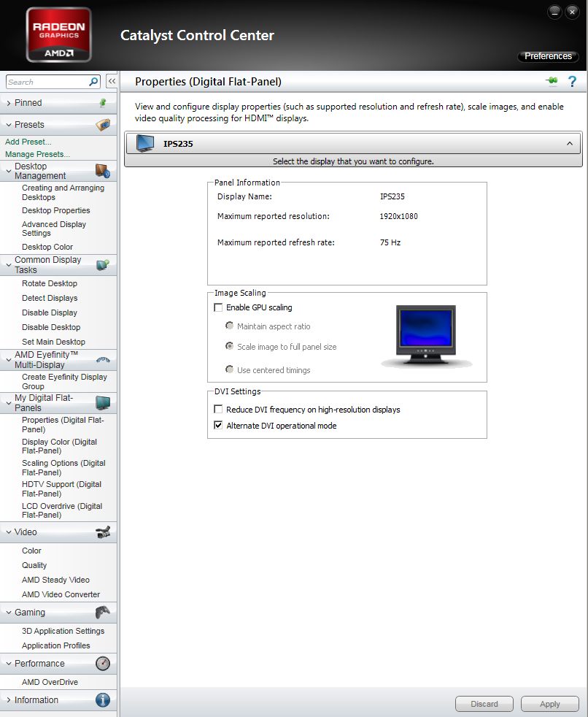Click the search magnifier icon
Viewport: 588px width, 717px height.
(93, 82)
